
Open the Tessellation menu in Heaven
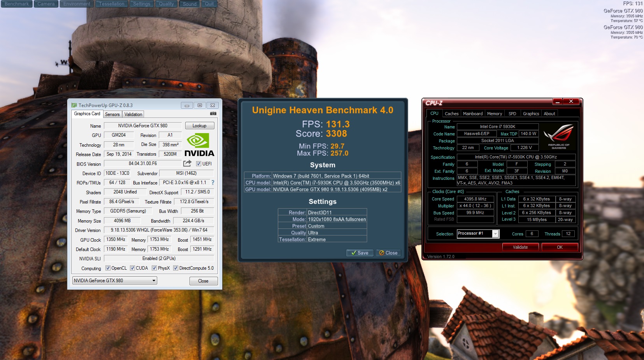coord(112,4)
